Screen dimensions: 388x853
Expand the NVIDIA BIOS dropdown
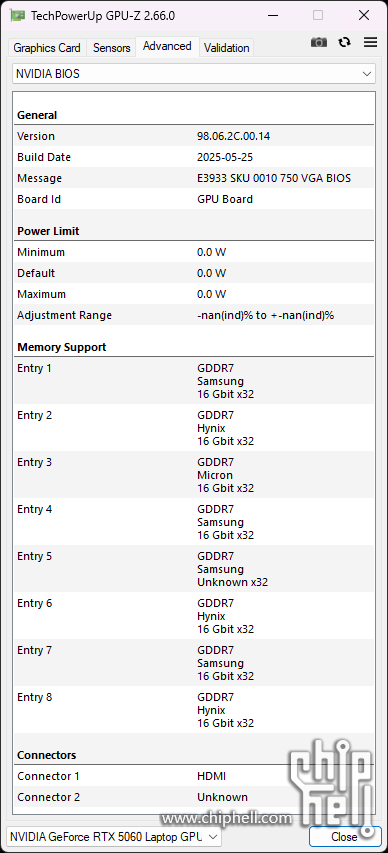(194, 74)
